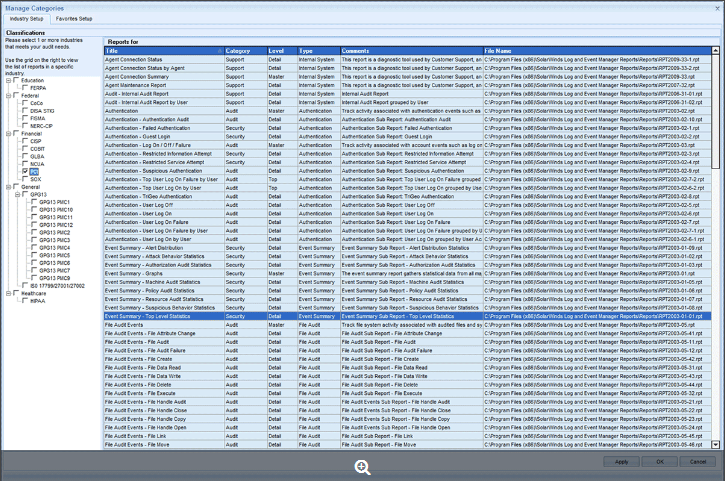Viewport: 725px width, 481px height.
Task: Select 'File Audit Events - File Delete' row
Action: [x=407, y=385]
